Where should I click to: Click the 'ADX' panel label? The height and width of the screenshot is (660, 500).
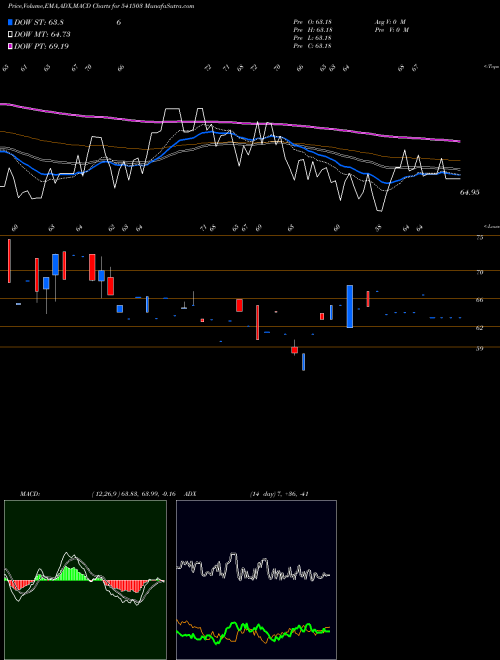[190, 494]
